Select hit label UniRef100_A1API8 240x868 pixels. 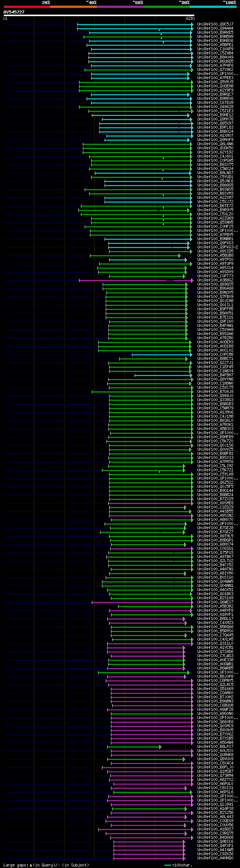pos(215,808)
